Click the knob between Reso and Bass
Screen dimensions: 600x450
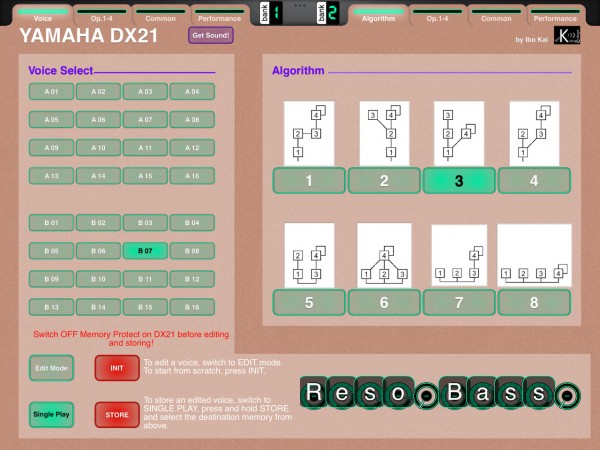(426, 395)
